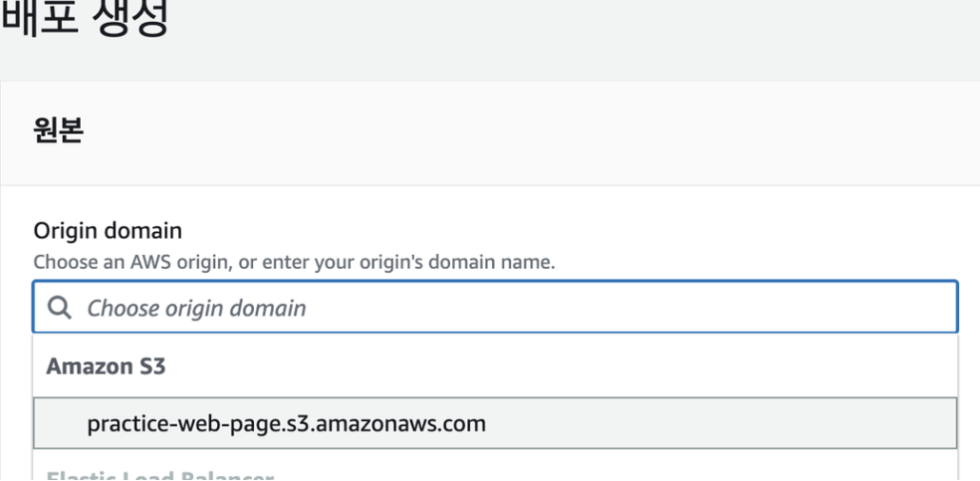Click the 배포 생성 page title

pos(85,17)
